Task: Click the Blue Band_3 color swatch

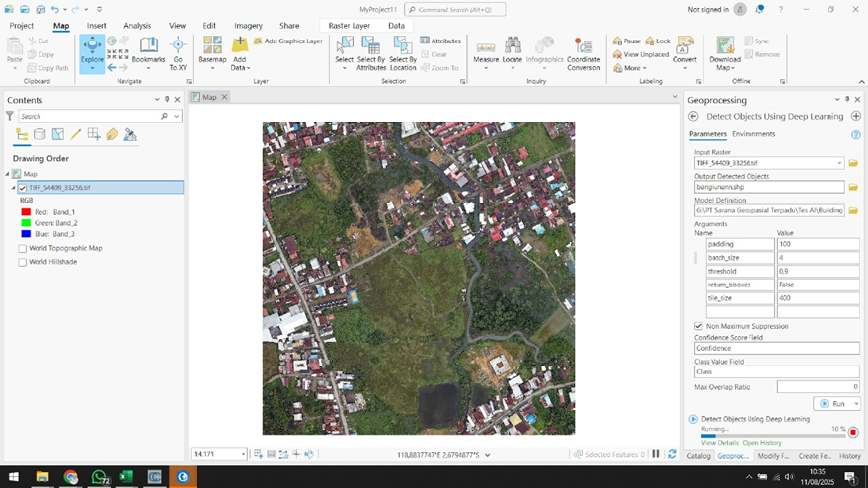Action: pyautogui.click(x=26, y=234)
